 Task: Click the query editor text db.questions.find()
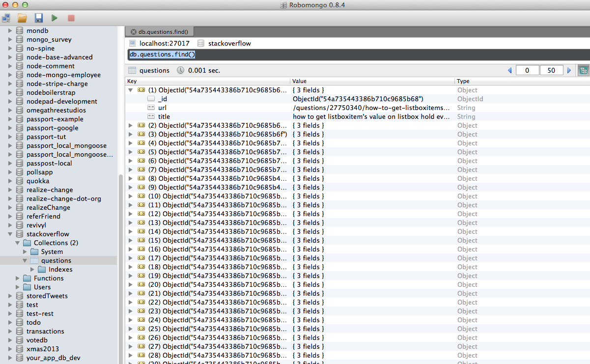tap(162, 55)
